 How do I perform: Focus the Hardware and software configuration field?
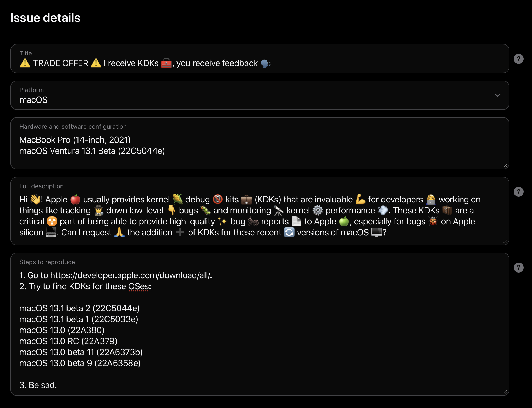point(260,143)
